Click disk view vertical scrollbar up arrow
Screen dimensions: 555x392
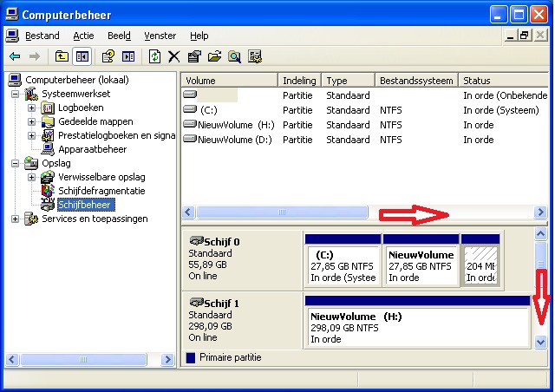click(540, 233)
